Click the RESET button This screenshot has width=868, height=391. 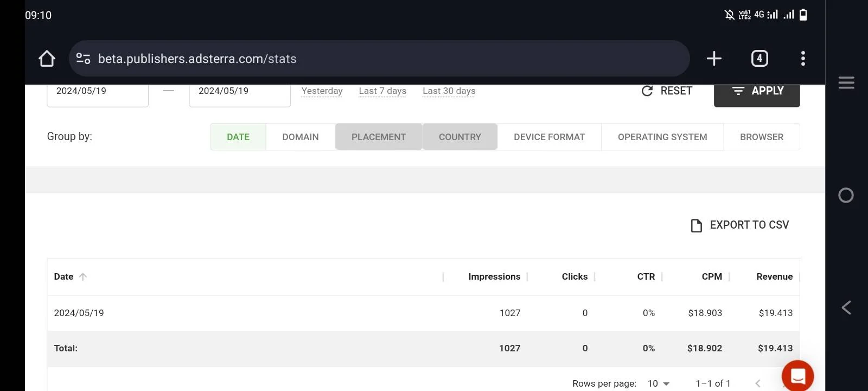coord(667,91)
